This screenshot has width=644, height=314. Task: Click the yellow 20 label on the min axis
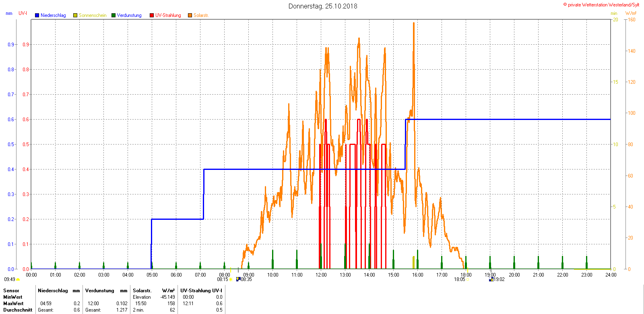coord(615,20)
